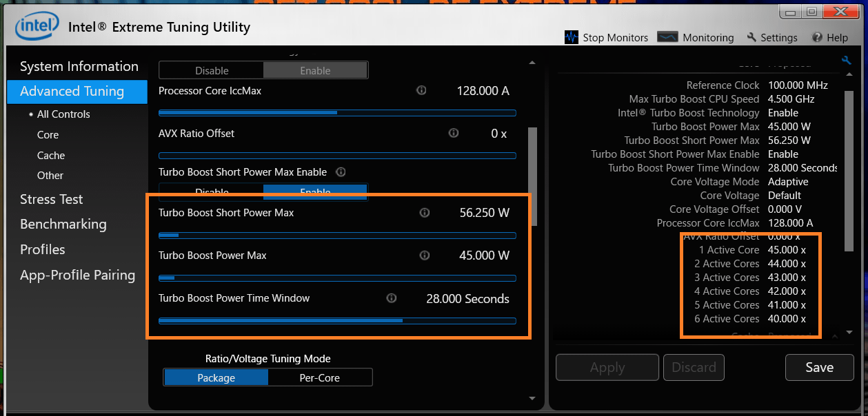
Task: Select Other submenu item
Action: click(x=50, y=176)
